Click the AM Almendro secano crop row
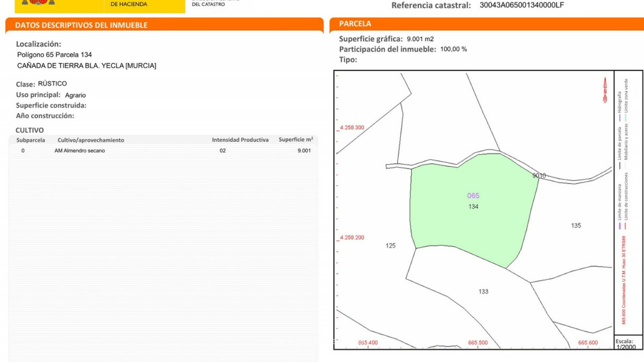 [x=79, y=151]
